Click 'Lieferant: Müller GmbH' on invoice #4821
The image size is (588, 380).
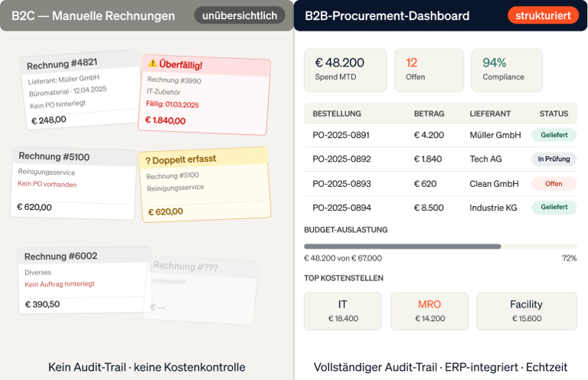click(64, 80)
